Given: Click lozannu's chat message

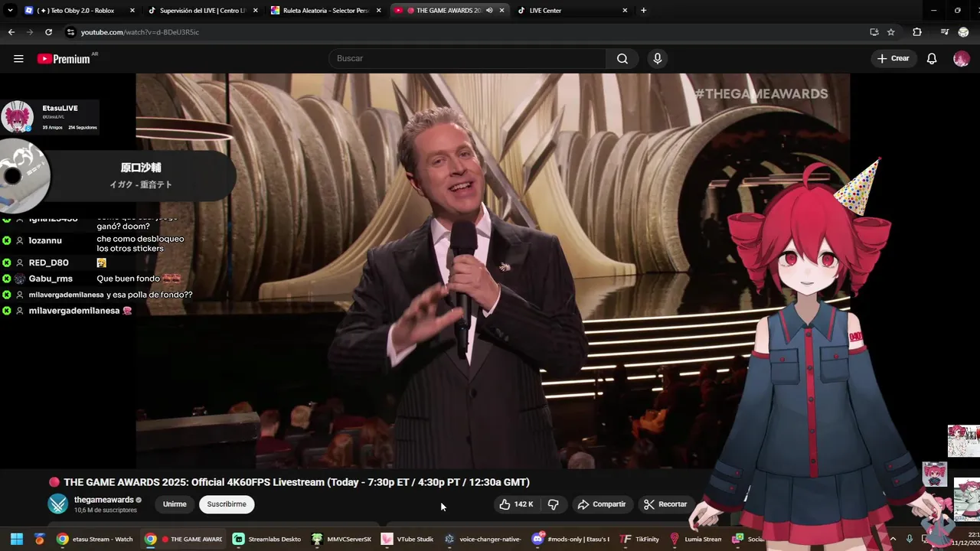Looking at the screenshot, I should pos(140,243).
